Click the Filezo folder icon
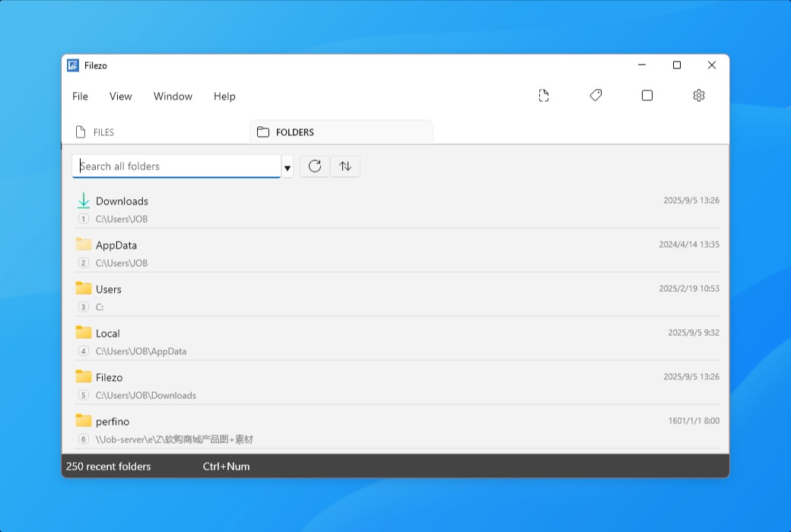Viewport: 791px width, 532px height. pos(83,377)
